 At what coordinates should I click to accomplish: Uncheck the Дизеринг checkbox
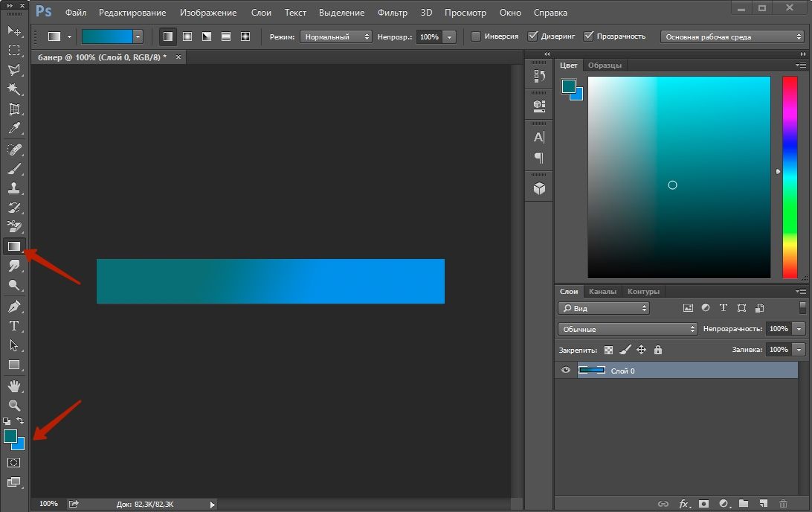tap(532, 36)
